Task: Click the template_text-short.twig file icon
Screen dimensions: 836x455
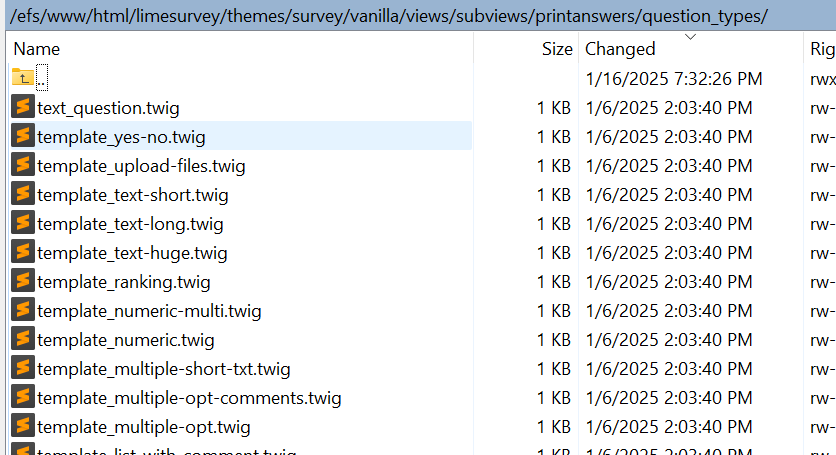Action: click(23, 194)
